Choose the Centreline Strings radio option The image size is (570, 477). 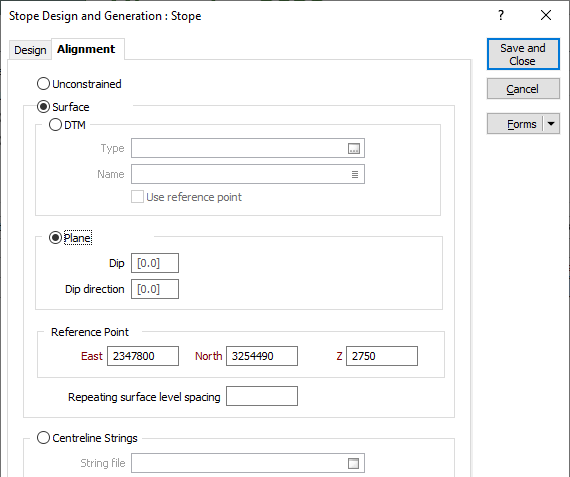tap(43, 438)
